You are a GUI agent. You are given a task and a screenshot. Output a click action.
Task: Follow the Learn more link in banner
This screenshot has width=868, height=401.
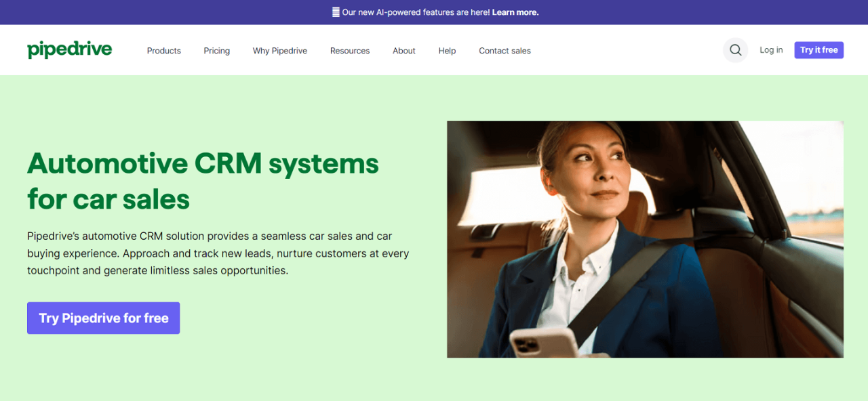click(515, 12)
